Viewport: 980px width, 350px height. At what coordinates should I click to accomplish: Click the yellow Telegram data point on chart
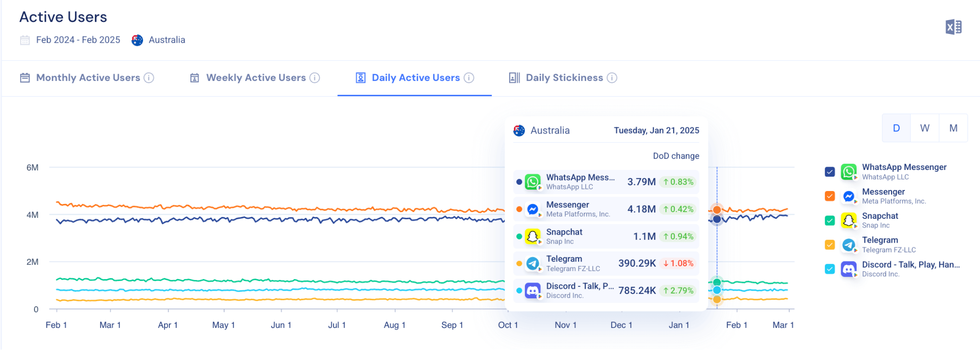[x=717, y=300]
